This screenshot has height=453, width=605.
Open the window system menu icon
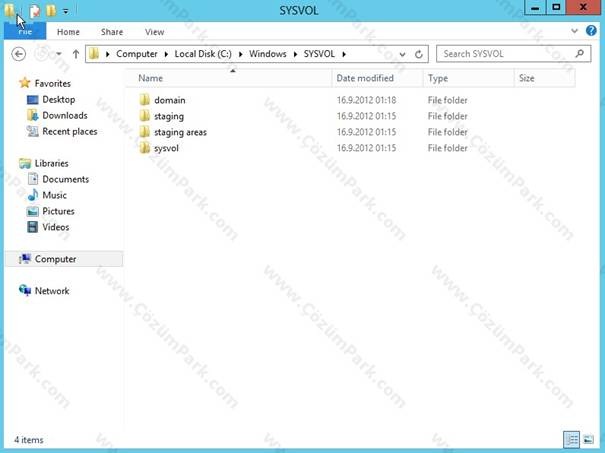(x=9, y=10)
